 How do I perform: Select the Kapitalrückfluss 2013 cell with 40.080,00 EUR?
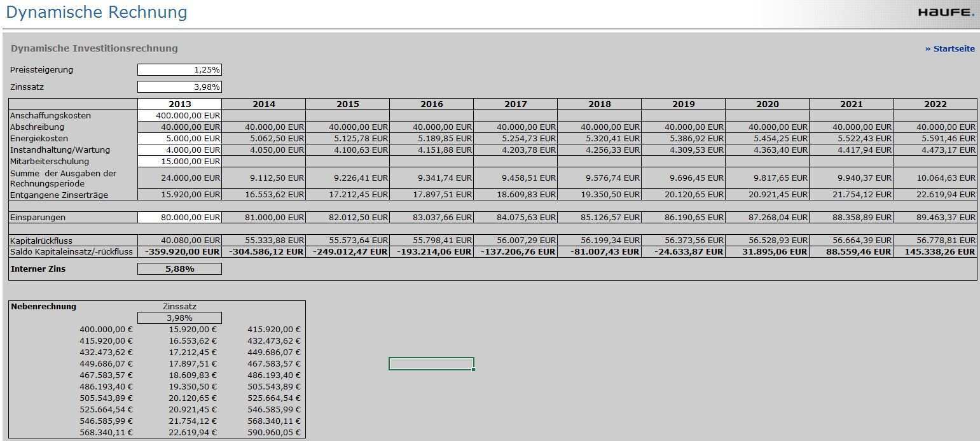[179, 241]
